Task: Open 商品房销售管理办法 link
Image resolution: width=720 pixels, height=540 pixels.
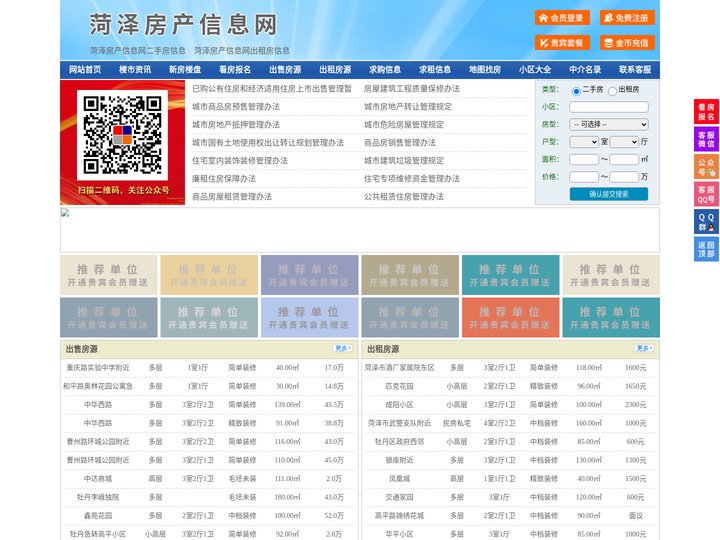Action: 400,143
